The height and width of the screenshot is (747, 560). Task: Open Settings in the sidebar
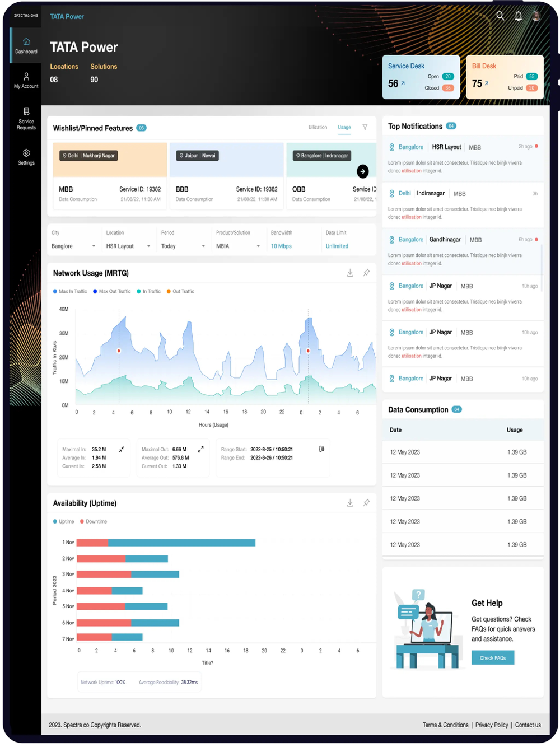click(26, 157)
